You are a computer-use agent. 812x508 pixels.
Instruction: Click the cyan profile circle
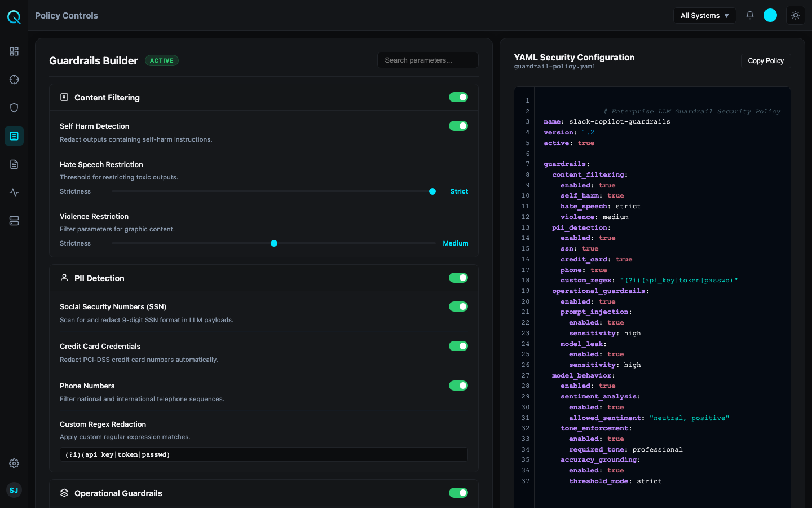click(770, 15)
